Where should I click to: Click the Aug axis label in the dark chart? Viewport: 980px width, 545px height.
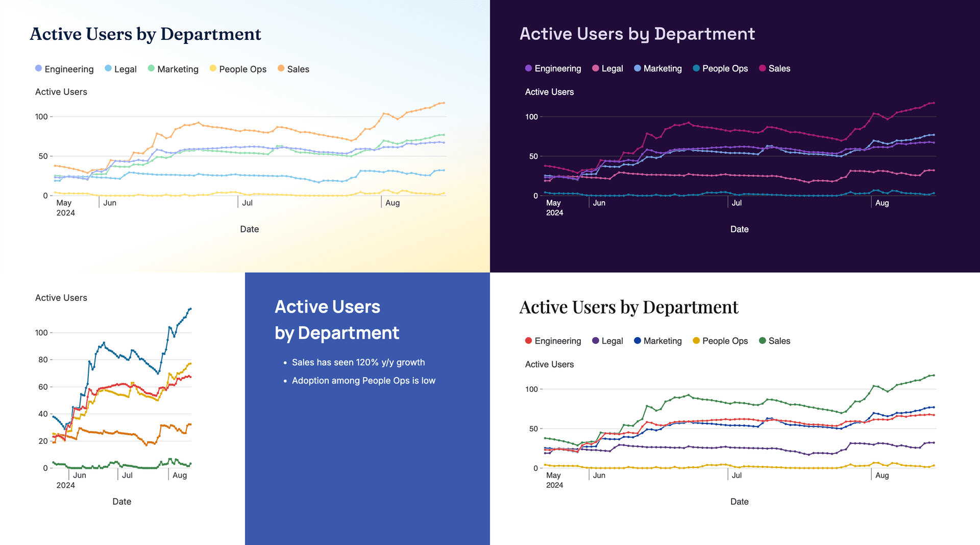882,203
